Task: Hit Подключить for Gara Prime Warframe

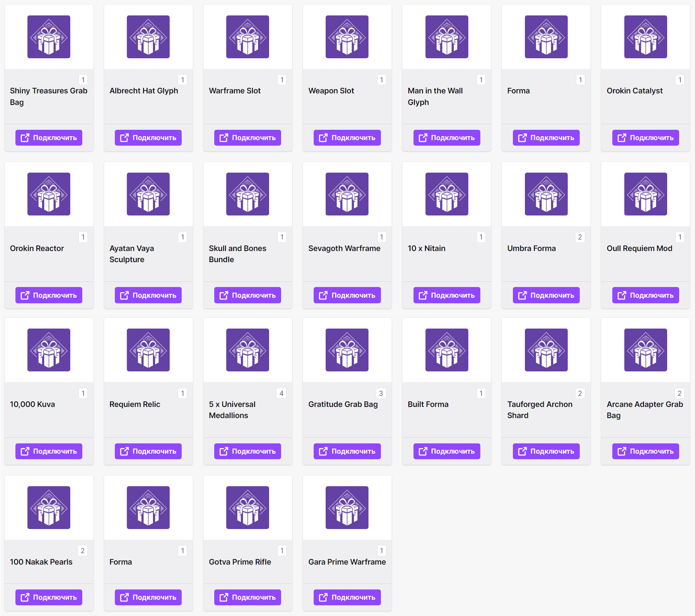Action: click(347, 597)
